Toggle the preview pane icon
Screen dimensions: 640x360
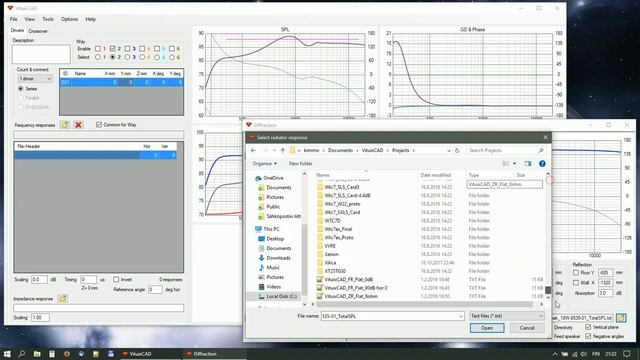(x=528, y=164)
